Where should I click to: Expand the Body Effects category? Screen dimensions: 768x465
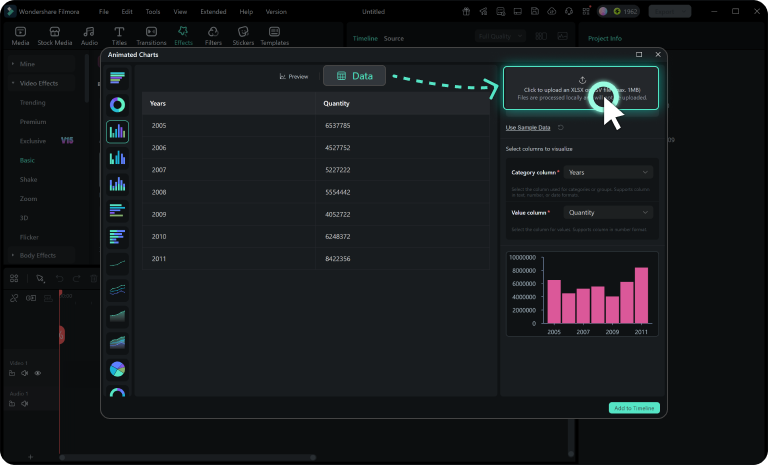tap(37, 255)
